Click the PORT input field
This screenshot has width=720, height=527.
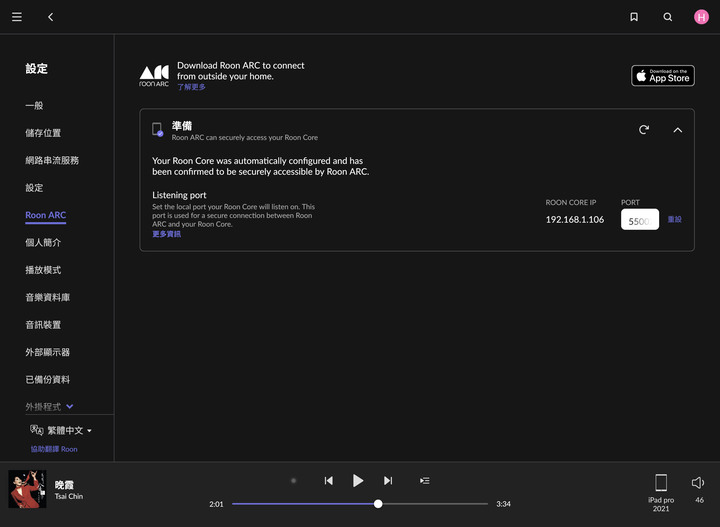click(640, 219)
